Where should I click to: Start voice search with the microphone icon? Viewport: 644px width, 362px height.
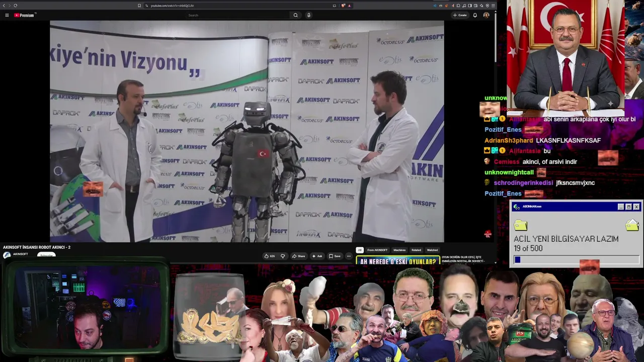[x=308, y=15]
